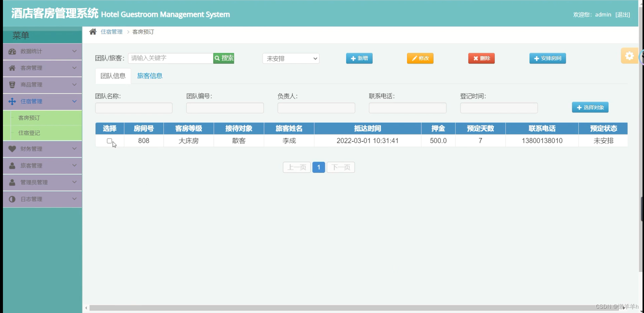Click the 退出 logout link

tap(623, 15)
